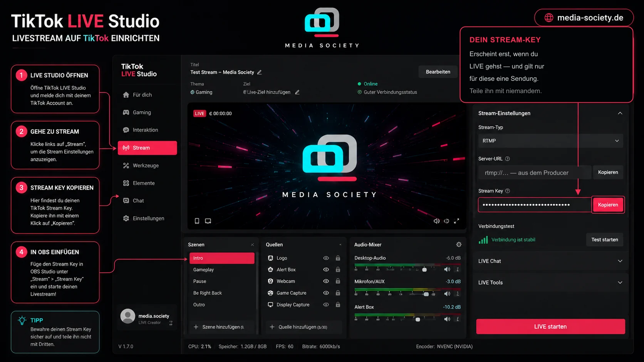644x362 pixels.
Task: Mute Alert Box audio channel
Action: point(447,319)
